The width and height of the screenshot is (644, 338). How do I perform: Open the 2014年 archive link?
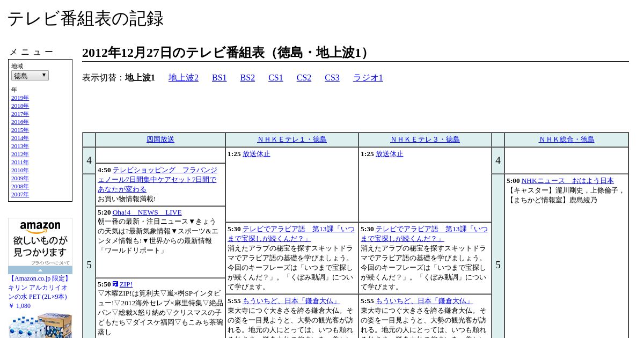(x=20, y=138)
